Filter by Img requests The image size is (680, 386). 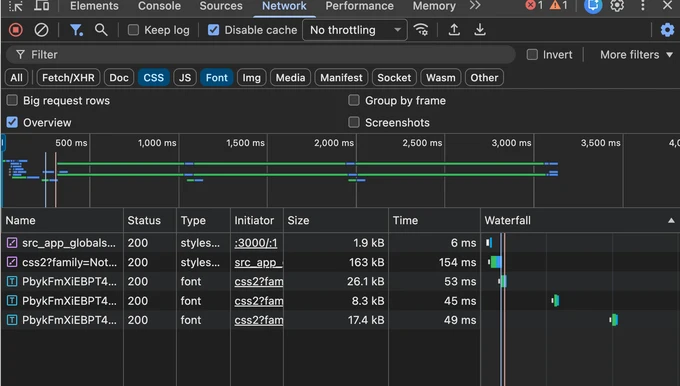[252, 78]
